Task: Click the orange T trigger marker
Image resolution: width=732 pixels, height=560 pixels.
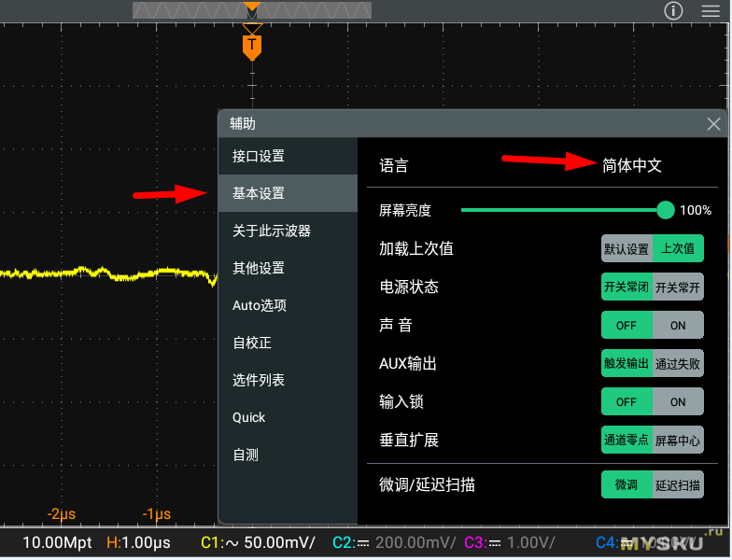Action: click(x=251, y=45)
